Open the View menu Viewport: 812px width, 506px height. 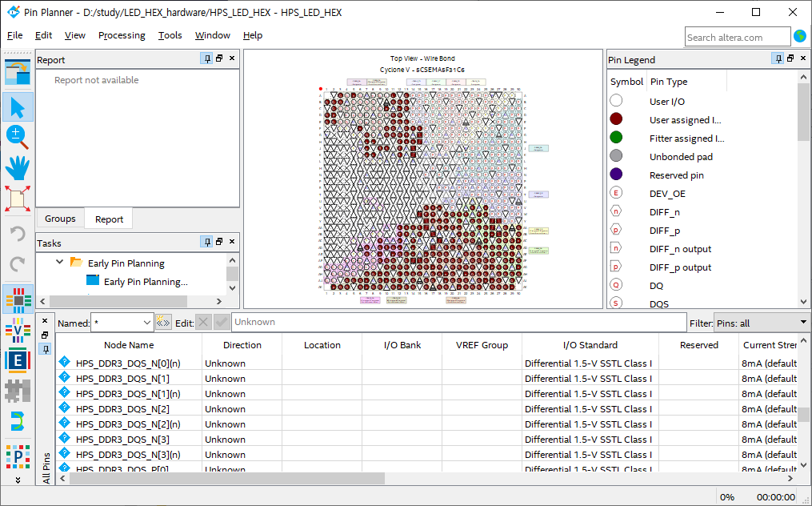coord(74,35)
